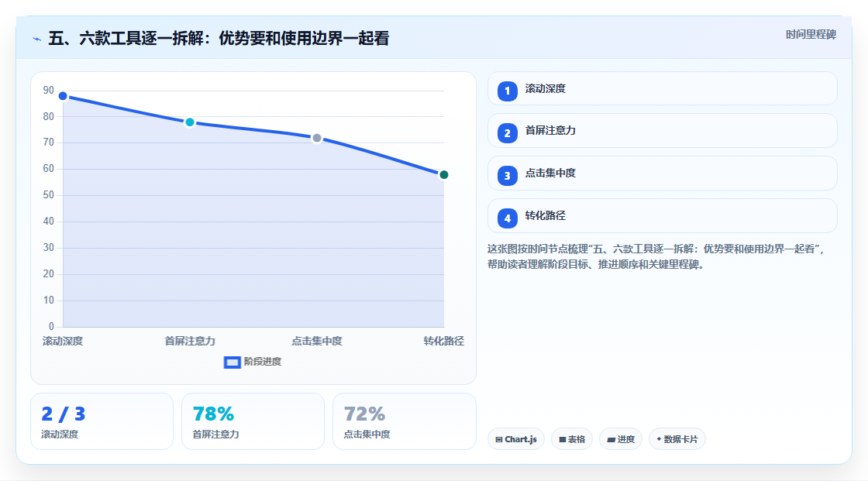868x481 pixels.
Task: Click the cyan data point at 首屏注意力
Action: pyautogui.click(x=190, y=122)
